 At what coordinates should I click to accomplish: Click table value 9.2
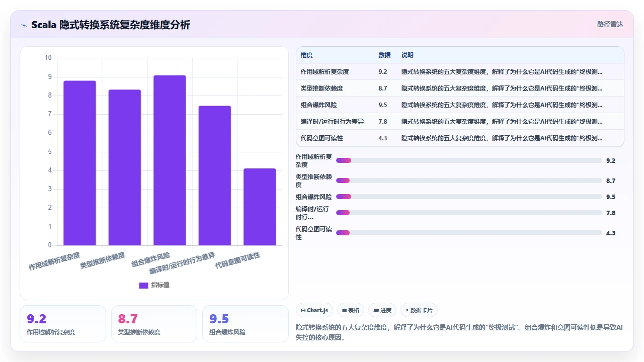(x=383, y=72)
